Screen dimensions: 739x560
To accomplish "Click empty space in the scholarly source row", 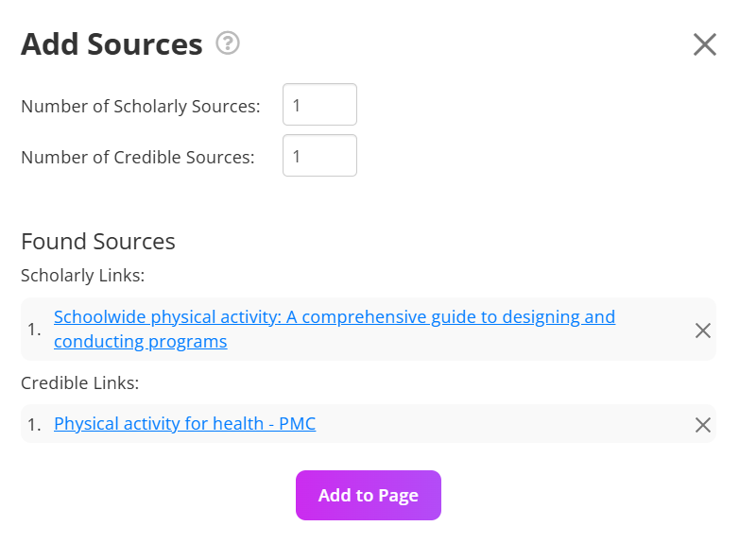I will click(x=473, y=342).
